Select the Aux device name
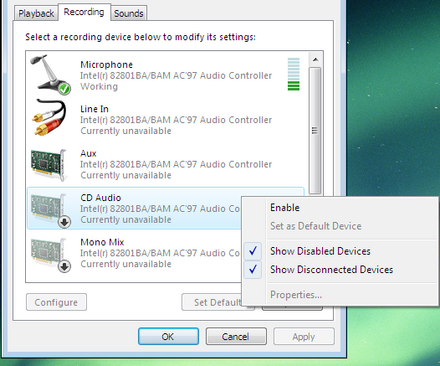This screenshot has height=366, width=440. [x=88, y=153]
